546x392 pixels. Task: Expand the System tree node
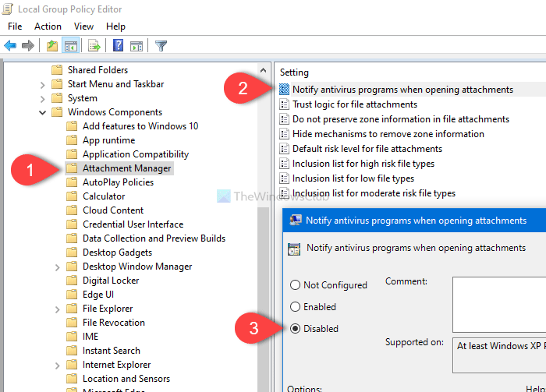coord(42,99)
